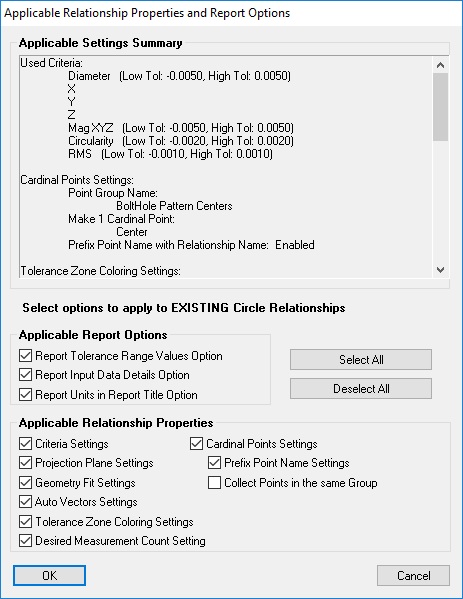Image resolution: width=463 pixels, height=599 pixels.
Task: Cancel the relationship properties dialog
Action: tap(413, 575)
